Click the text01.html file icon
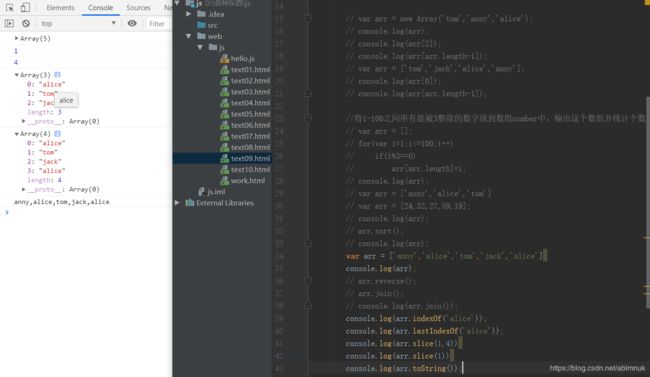This screenshot has width=650, height=377. [225, 70]
